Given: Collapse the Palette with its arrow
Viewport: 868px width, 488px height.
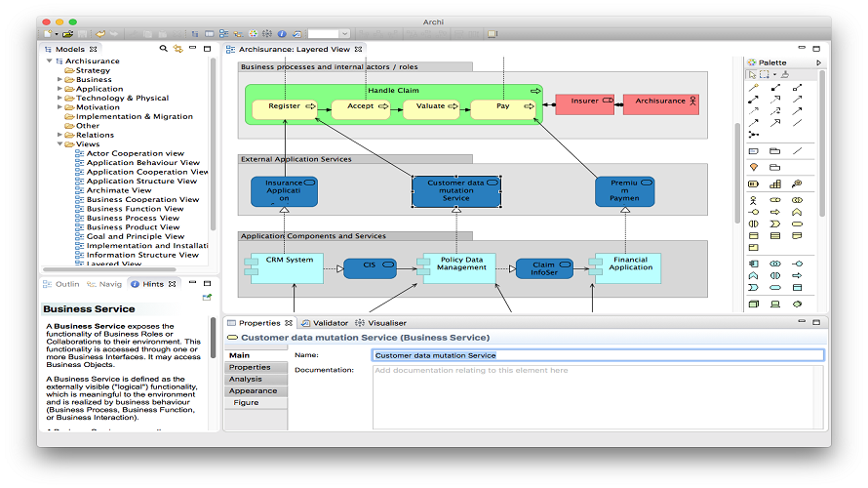Looking at the screenshot, I should [x=818, y=62].
